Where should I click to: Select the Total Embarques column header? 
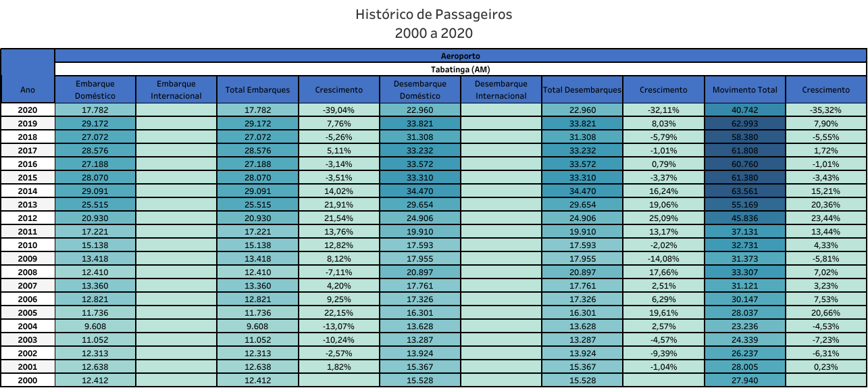pyautogui.click(x=257, y=89)
